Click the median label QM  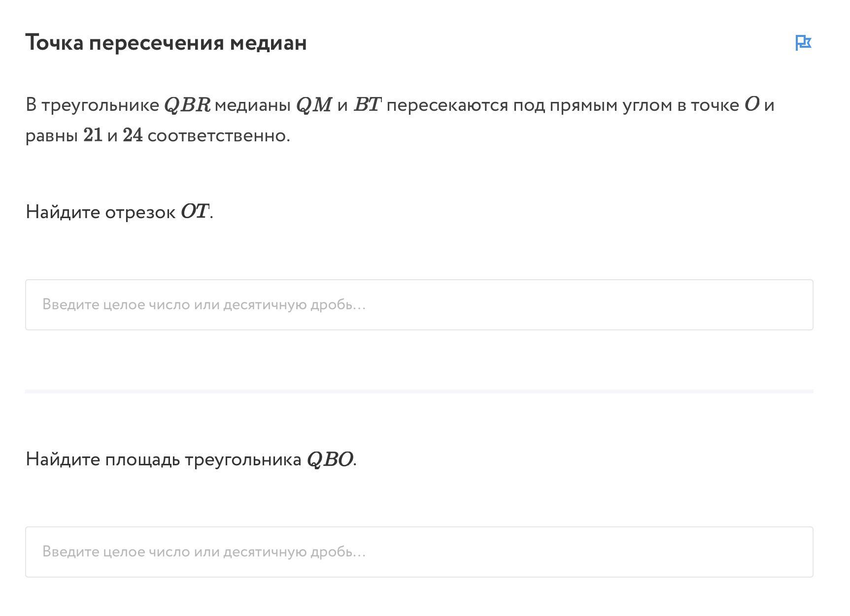click(x=314, y=105)
